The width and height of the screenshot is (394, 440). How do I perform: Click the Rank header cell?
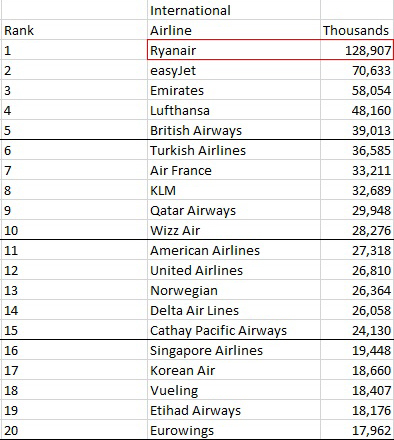[x=74, y=30]
